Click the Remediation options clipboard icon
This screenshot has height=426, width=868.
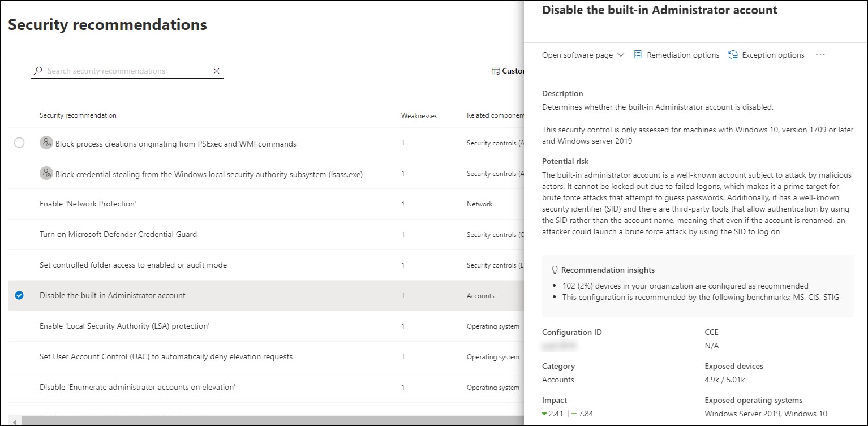tap(638, 55)
